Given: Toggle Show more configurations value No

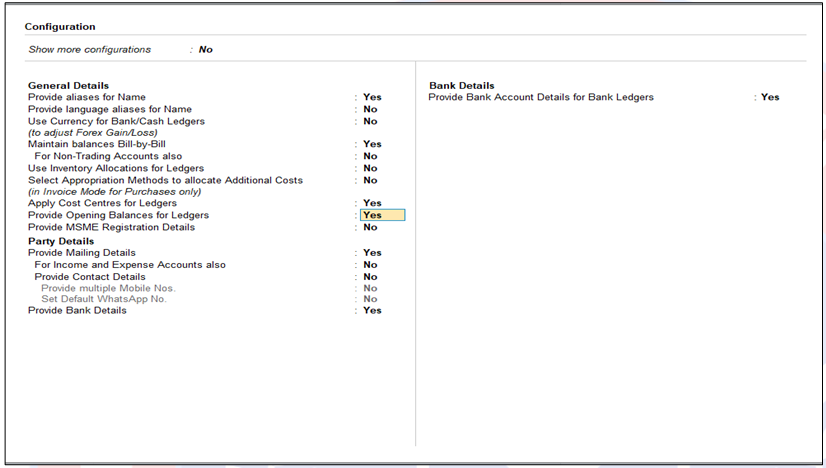Looking at the screenshot, I should tap(205, 50).
